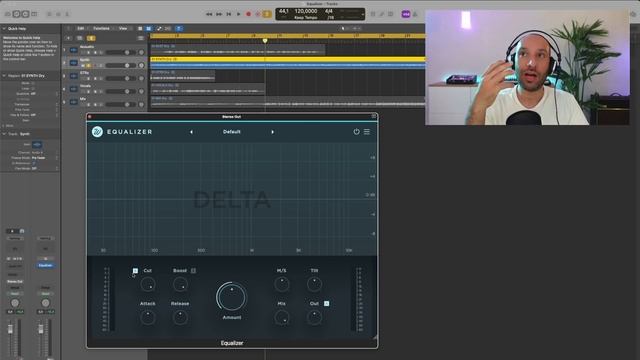This screenshot has width=640, height=360.
Task: Toggle the yellow Solo button in track header bar
Action: coord(91,38)
